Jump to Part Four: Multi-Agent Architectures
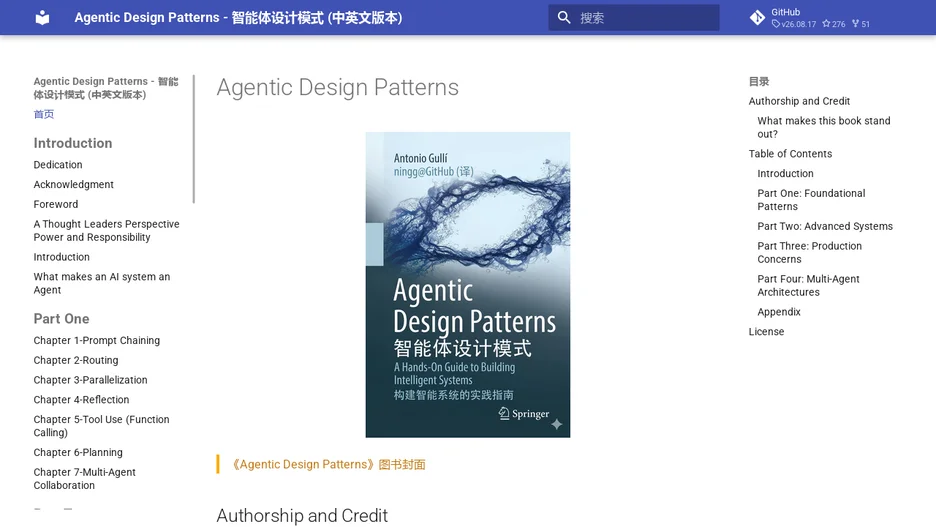 click(x=808, y=285)
